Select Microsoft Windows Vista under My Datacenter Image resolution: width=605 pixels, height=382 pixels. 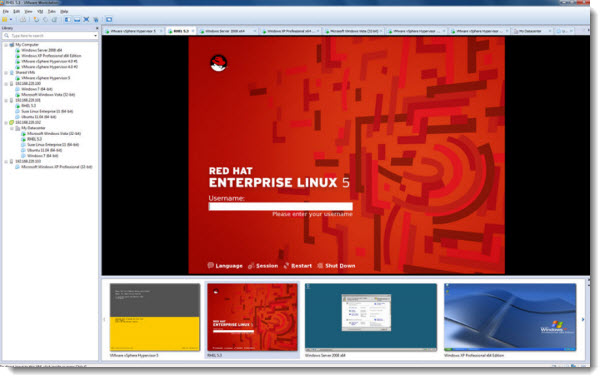click(x=54, y=134)
